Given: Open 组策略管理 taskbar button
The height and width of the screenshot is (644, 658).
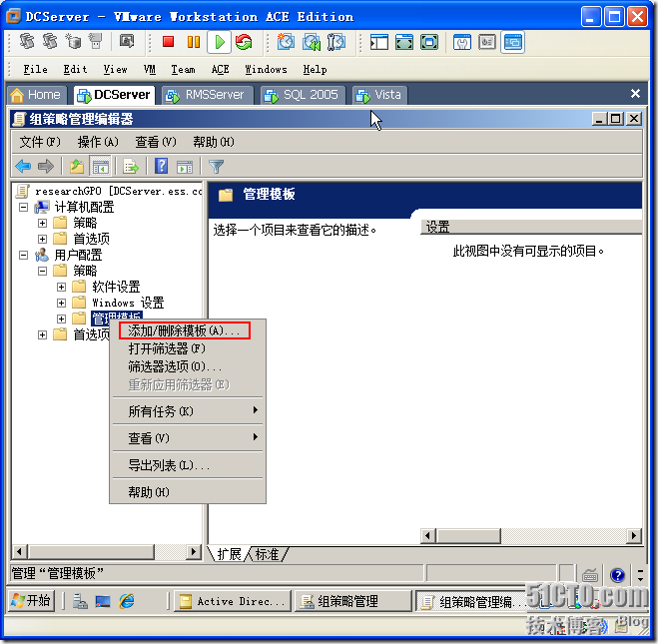Looking at the screenshot, I should pyautogui.click(x=352, y=601).
